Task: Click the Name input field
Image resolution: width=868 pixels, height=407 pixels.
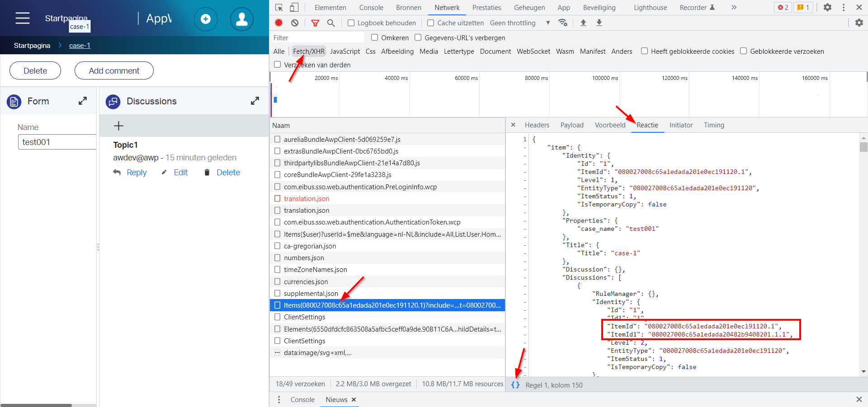Action: click(57, 142)
